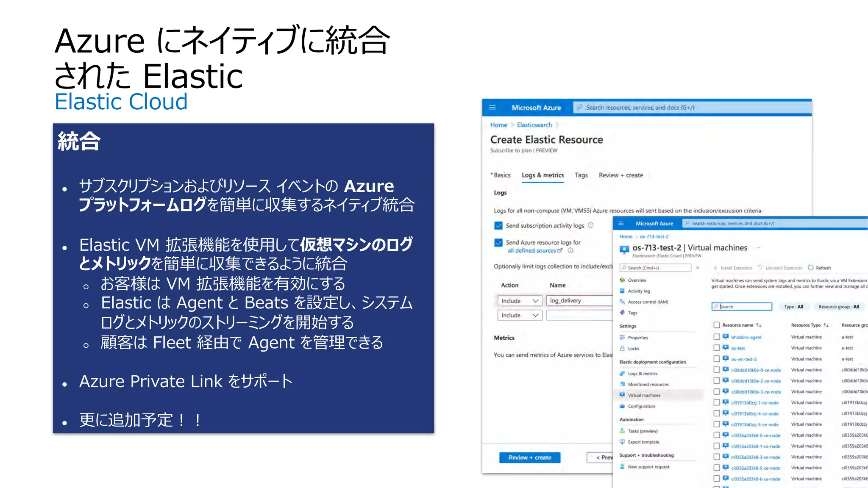The width and height of the screenshot is (868, 488).
Task: Click the Logs & metrics sidebar icon
Action: (622, 374)
